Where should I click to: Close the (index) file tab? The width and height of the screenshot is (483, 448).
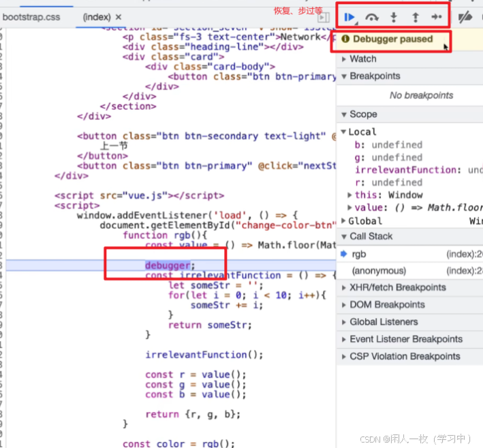[119, 17]
